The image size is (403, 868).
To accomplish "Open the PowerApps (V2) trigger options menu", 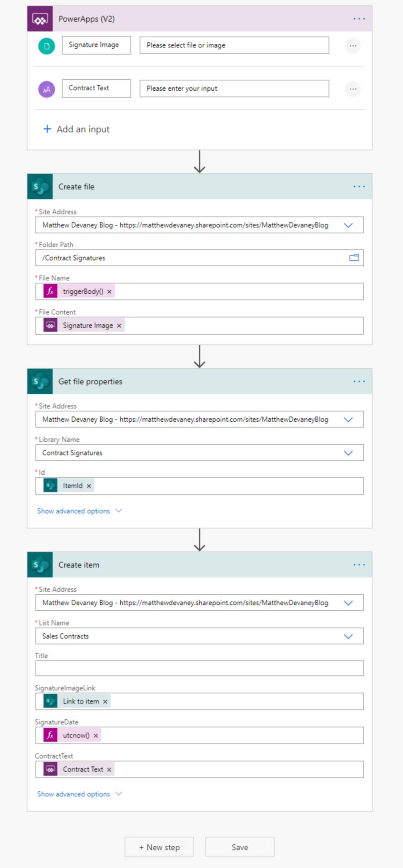I will (359, 19).
